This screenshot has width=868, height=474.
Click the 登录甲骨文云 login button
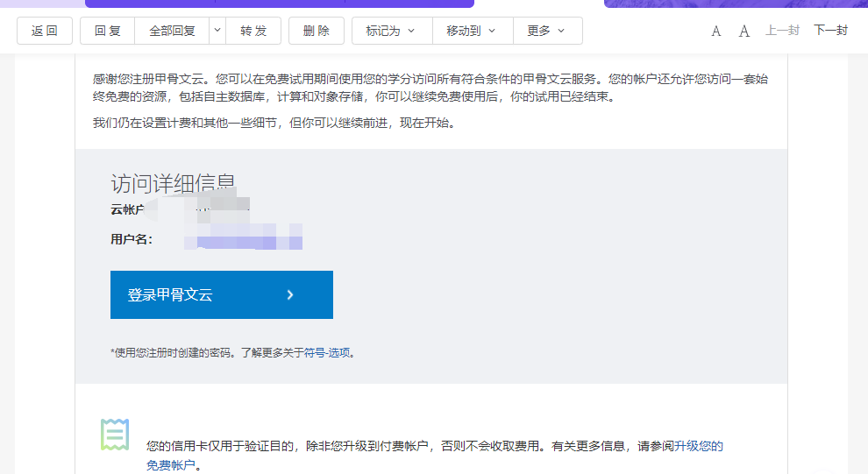click(x=222, y=294)
